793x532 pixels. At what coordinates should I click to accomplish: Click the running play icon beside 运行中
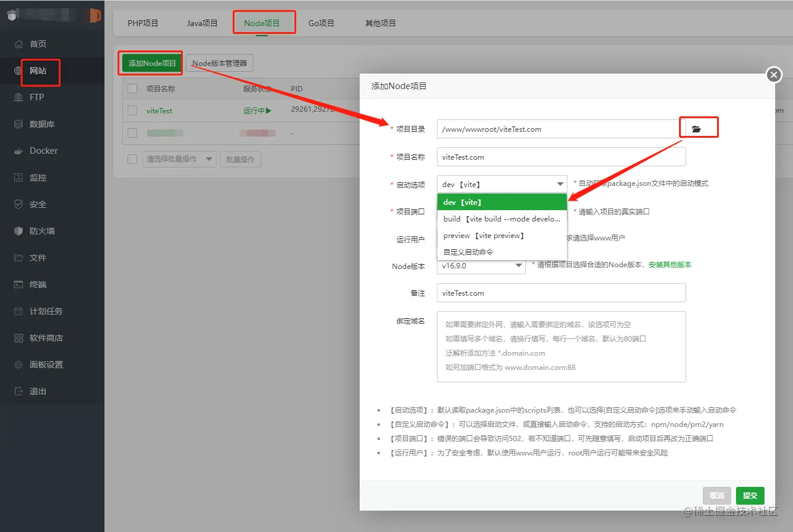(268, 110)
